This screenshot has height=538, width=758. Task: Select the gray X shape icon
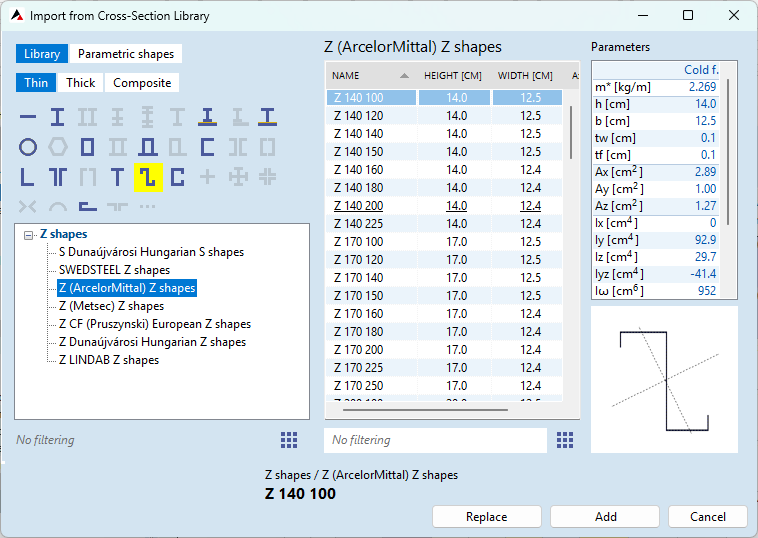pyautogui.click(x=28, y=207)
